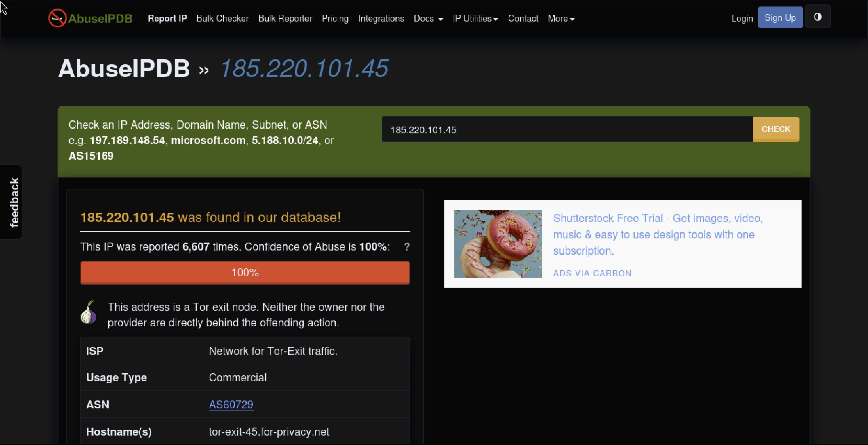Click the 'Network for Tor-Exit traffic.' ISP value

click(273, 351)
